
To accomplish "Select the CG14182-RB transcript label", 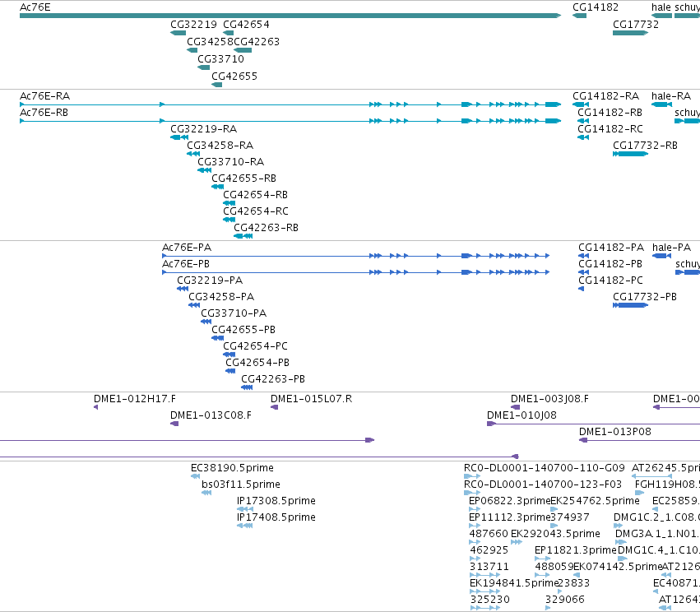I will click(x=610, y=113).
